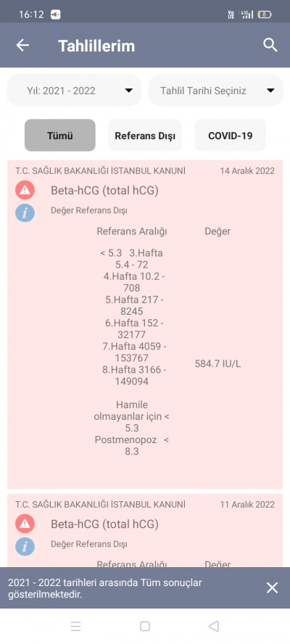Switch to Referans Dışı filter
Viewport: 290px width, 644px height.
[145, 135]
